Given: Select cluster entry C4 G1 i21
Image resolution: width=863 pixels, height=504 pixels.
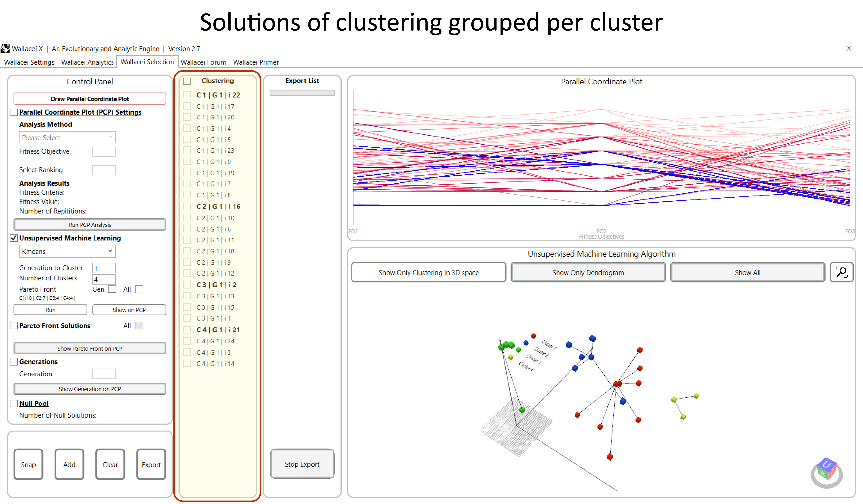Looking at the screenshot, I should 217,329.
